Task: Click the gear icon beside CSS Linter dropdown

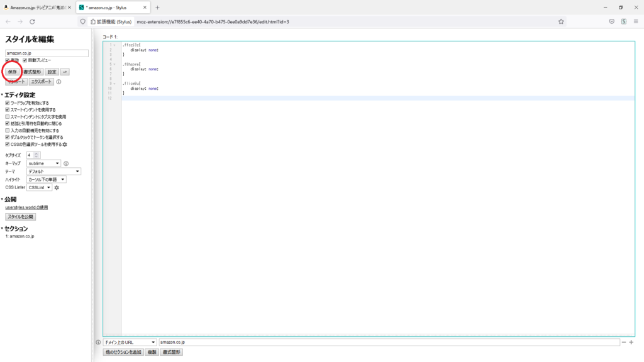Action: pos(57,187)
